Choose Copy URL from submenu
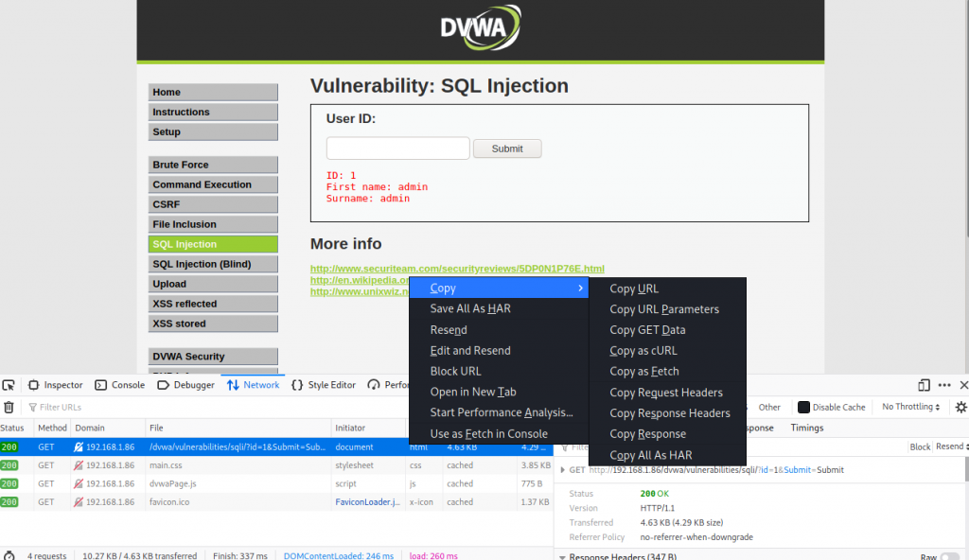Viewport: 969px width, 560px height. (x=667, y=289)
